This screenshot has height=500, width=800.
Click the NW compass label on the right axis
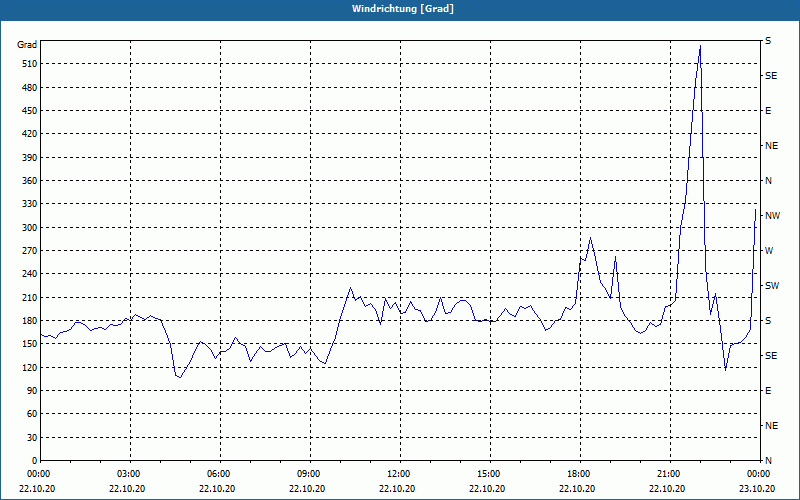[x=772, y=216]
